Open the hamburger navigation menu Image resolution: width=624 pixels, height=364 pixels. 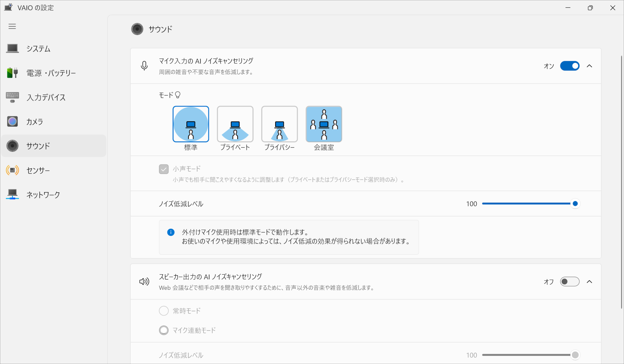[12, 26]
